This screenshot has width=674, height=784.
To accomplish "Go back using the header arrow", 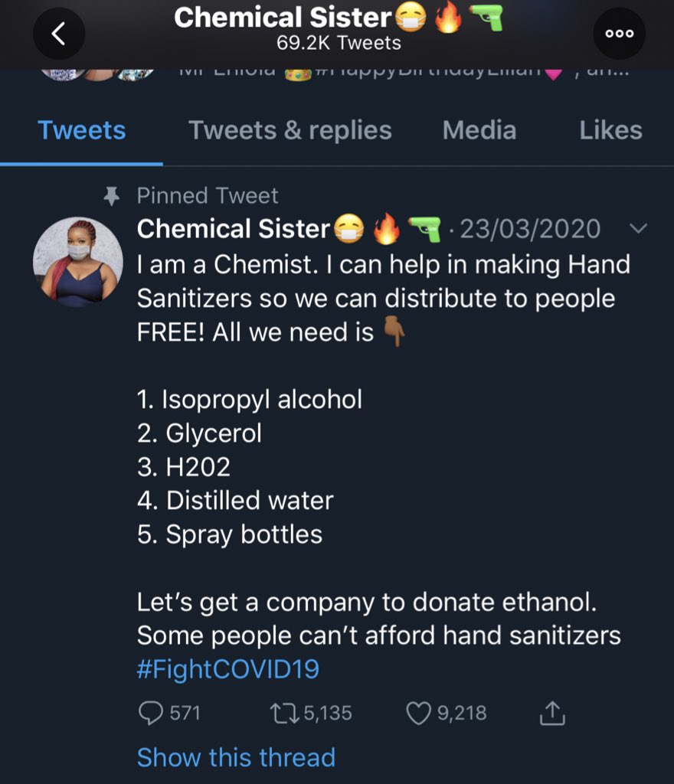I will [58, 34].
